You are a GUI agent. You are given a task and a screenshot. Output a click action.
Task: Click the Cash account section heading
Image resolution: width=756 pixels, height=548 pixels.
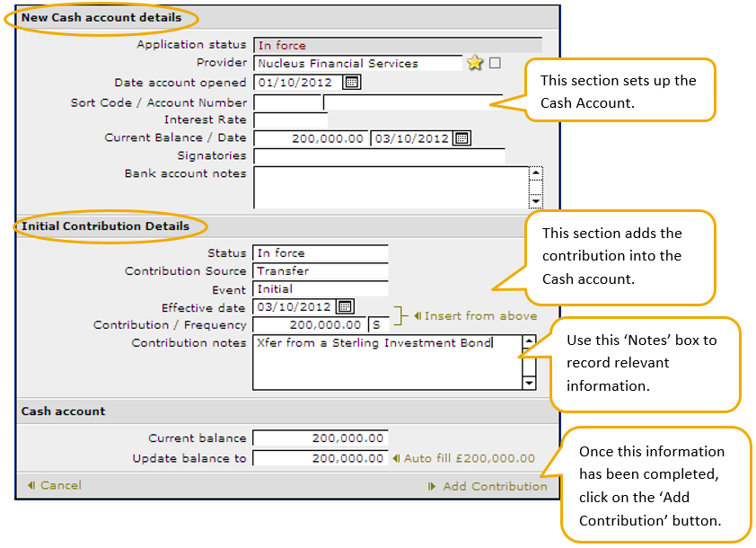63,411
